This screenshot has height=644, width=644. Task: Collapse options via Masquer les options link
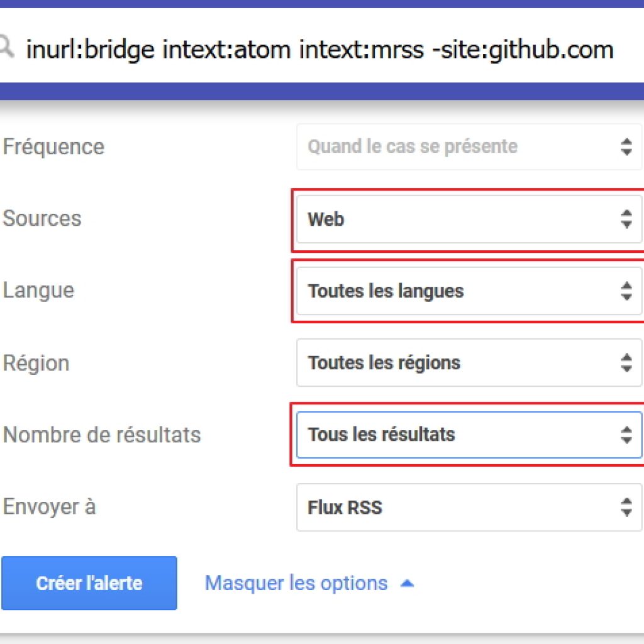[296, 583]
